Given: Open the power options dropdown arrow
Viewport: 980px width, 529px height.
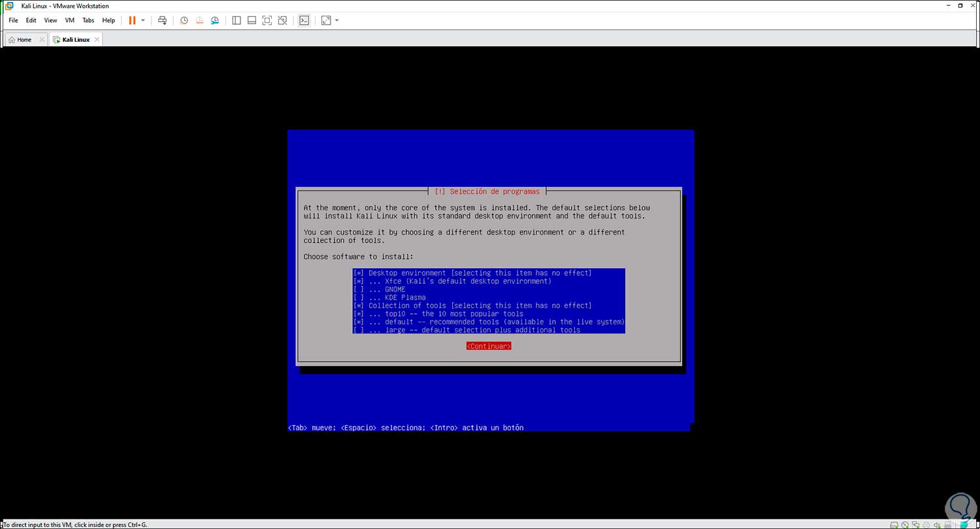Looking at the screenshot, I should pos(143,20).
